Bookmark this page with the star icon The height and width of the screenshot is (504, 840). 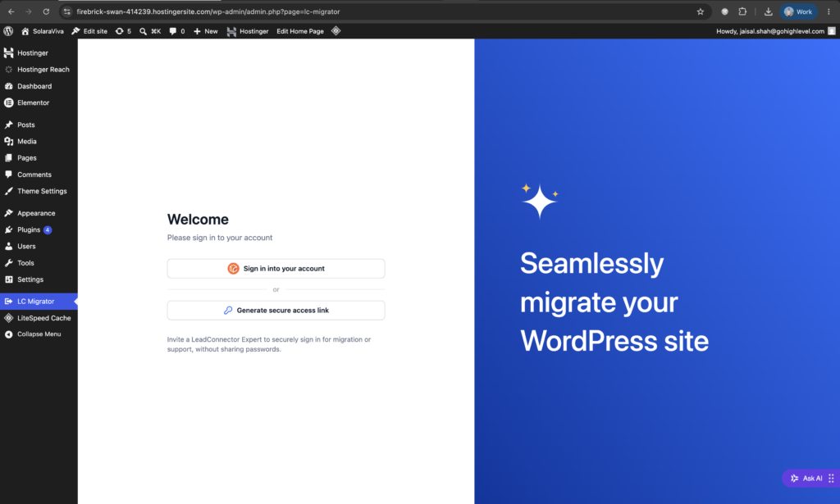701,11
